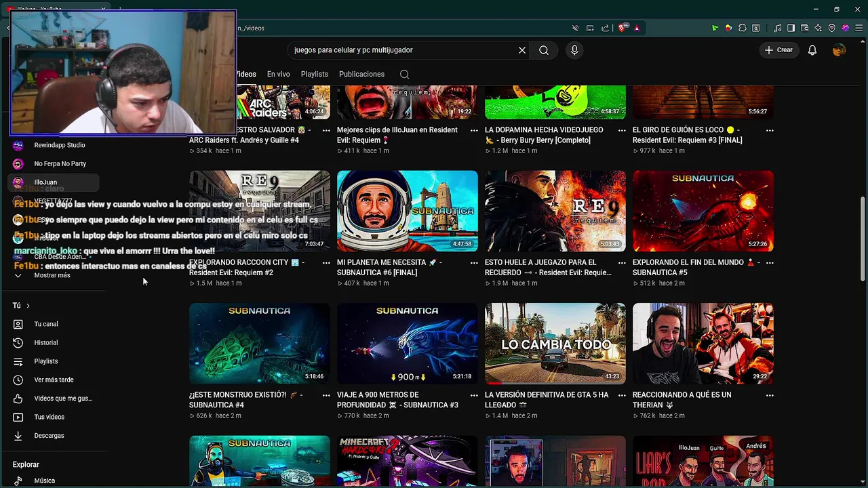The height and width of the screenshot is (488, 868).
Task: Open Descargas in sidebar
Action: point(54,436)
